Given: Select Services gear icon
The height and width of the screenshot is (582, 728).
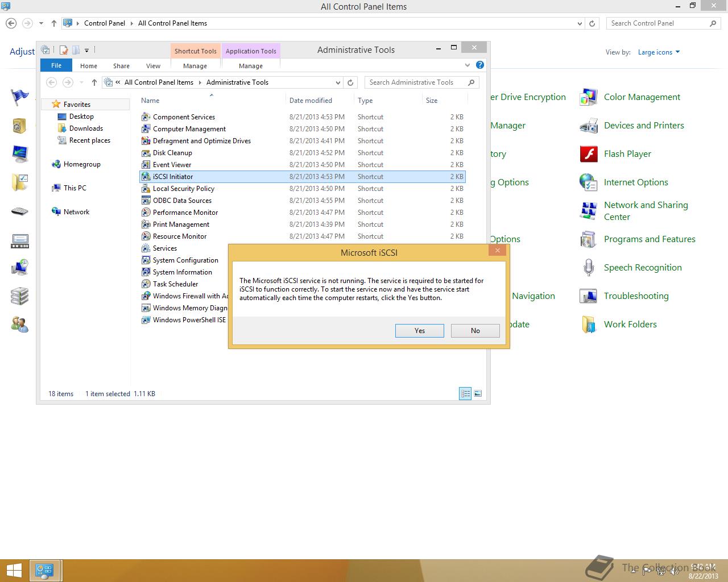Looking at the screenshot, I should click(x=146, y=248).
